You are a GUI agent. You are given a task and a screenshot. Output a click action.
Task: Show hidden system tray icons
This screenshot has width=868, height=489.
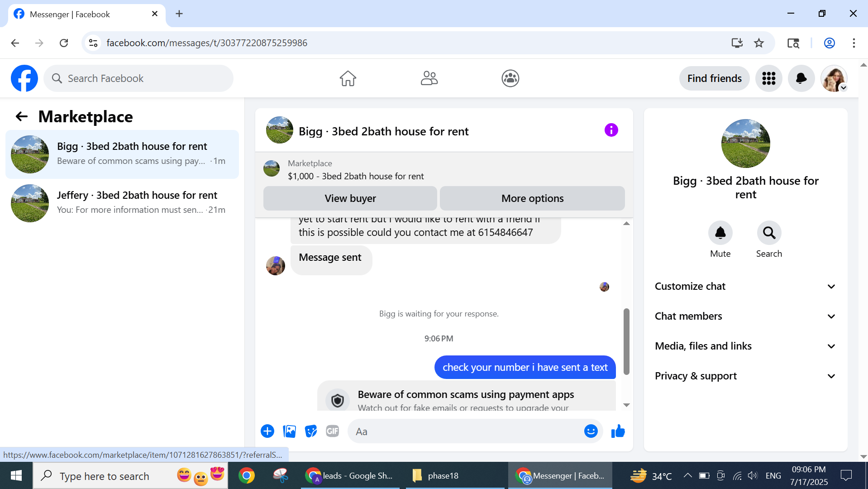point(688,475)
